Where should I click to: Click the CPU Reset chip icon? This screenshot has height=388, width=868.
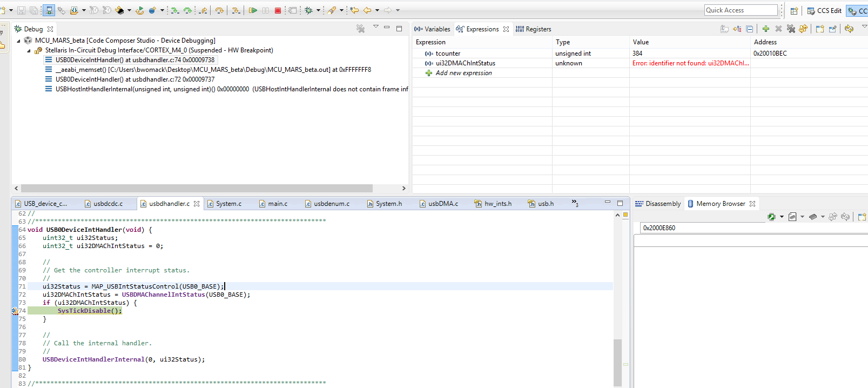point(120,10)
